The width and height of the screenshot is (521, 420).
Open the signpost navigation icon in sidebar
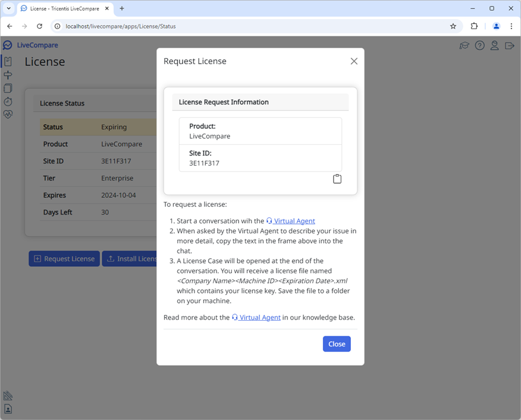pyautogui.click(x=8, y=75)
